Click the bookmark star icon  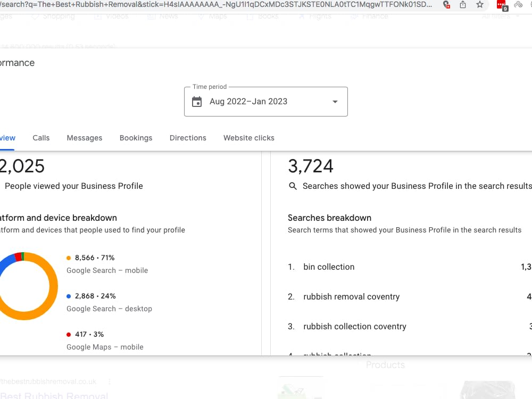point(479,5)
